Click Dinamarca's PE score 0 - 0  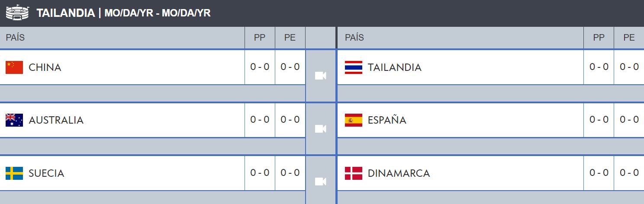629,173
